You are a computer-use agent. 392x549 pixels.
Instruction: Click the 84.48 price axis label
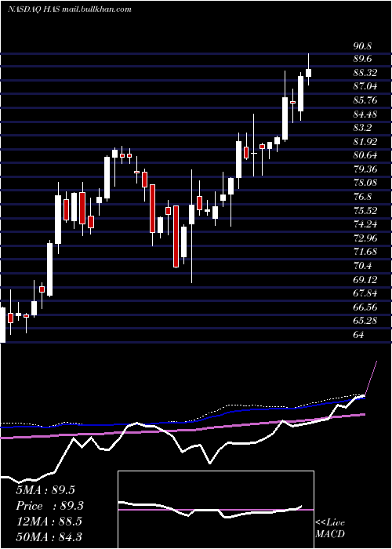(365, 115)
